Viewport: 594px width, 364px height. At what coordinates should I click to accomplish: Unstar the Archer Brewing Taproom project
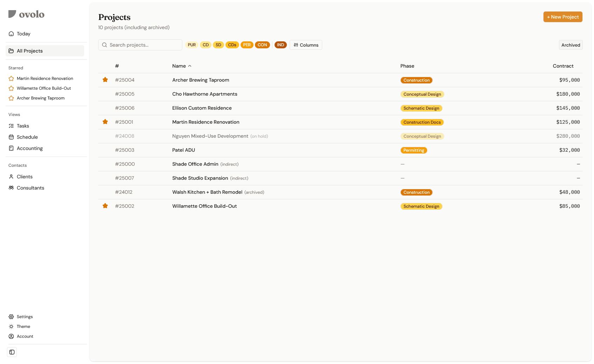point(105,80)
